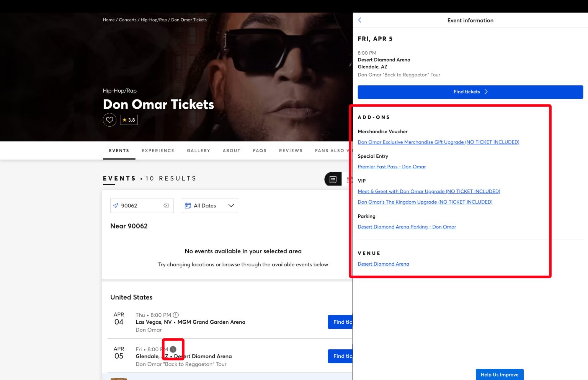The image size is (588, 380).
Task: Open the Premier Fast Pass - Don Omar link
Action: 392,166
